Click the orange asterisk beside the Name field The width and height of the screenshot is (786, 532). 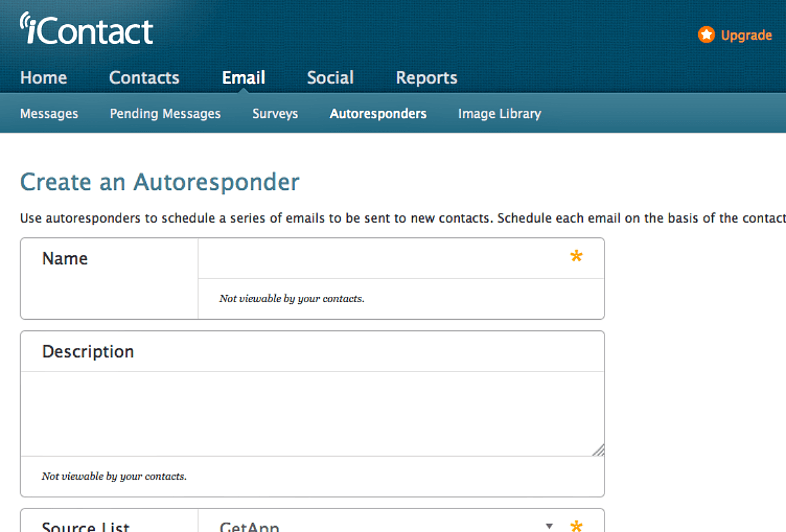576,256
